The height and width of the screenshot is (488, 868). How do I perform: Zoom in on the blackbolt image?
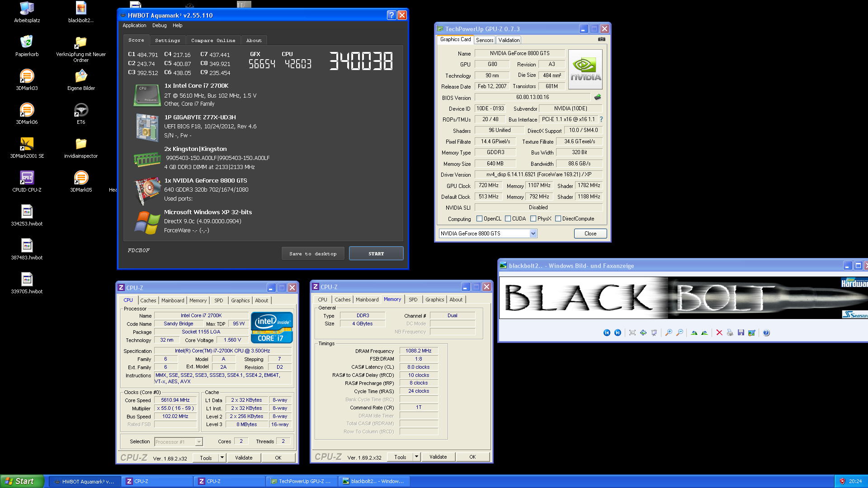click(x=669, y=333)
